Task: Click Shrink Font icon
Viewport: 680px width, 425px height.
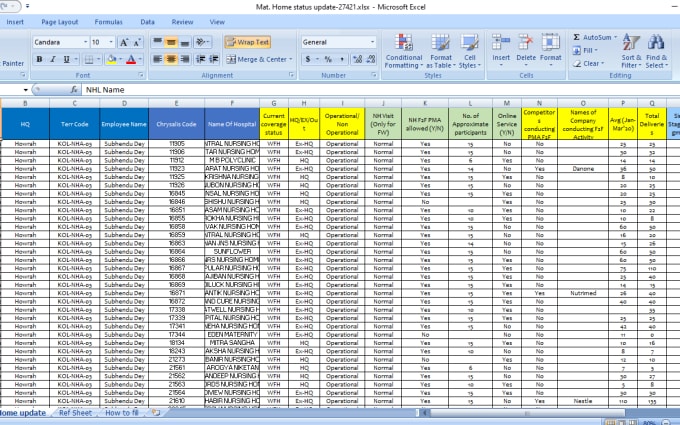Action: coord(137,42)
